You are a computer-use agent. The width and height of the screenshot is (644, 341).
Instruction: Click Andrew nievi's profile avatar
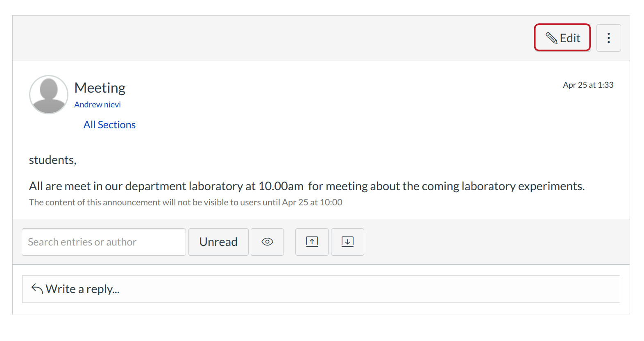coord(49,95)
